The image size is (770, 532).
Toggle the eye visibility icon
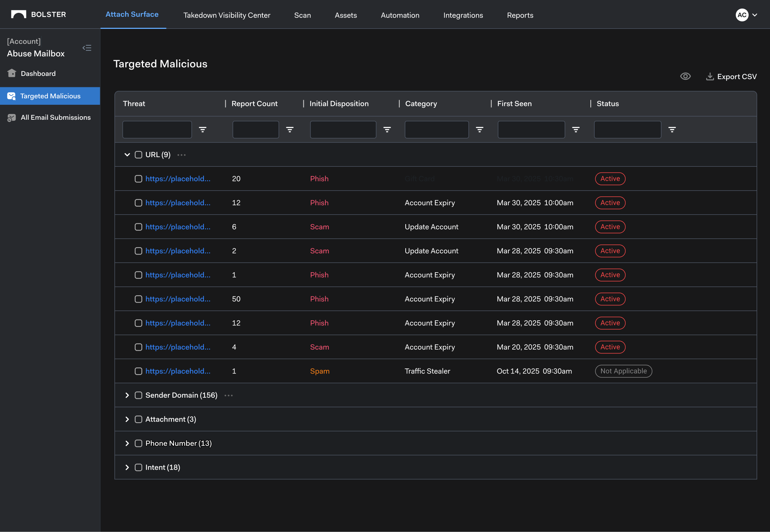685,76
